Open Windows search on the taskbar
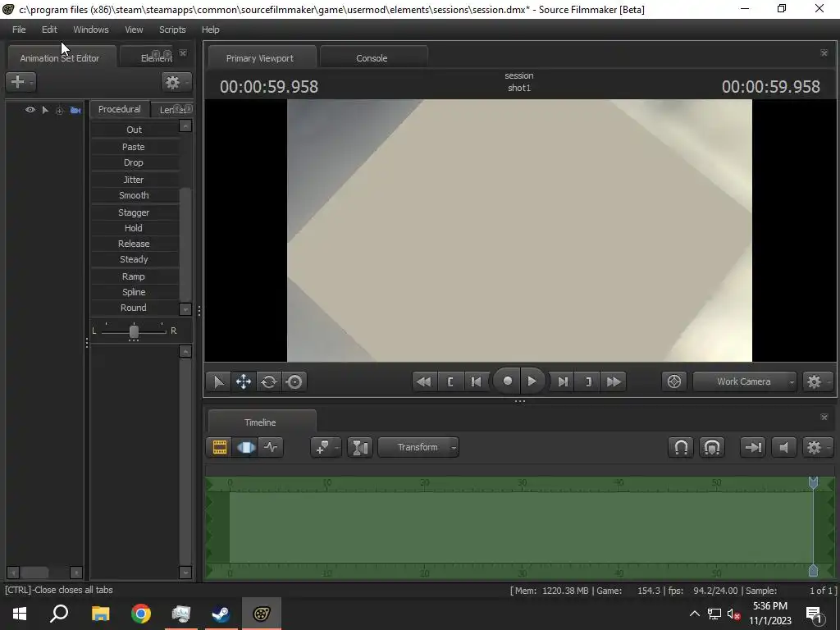The width and height of the screenshot is (840, 630). coord(59,614)
